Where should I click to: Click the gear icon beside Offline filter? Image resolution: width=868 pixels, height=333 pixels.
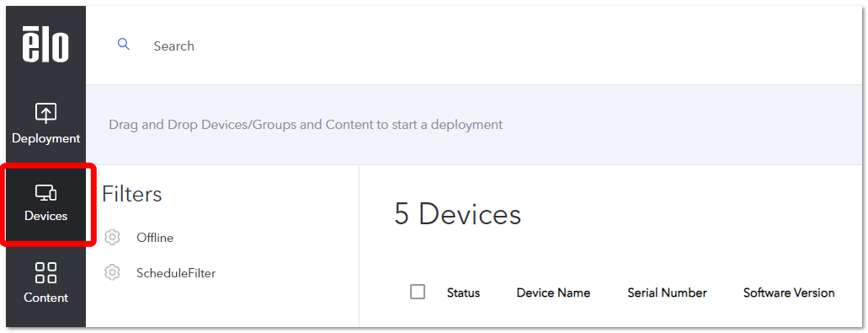[x=112, y=238]
